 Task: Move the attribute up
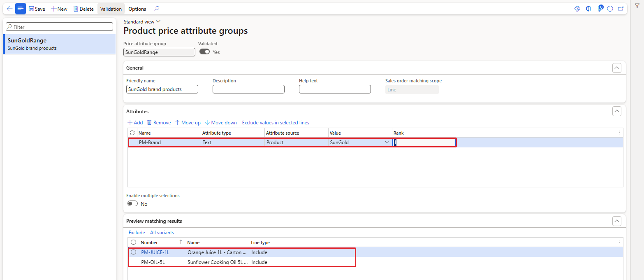[188, 123]
